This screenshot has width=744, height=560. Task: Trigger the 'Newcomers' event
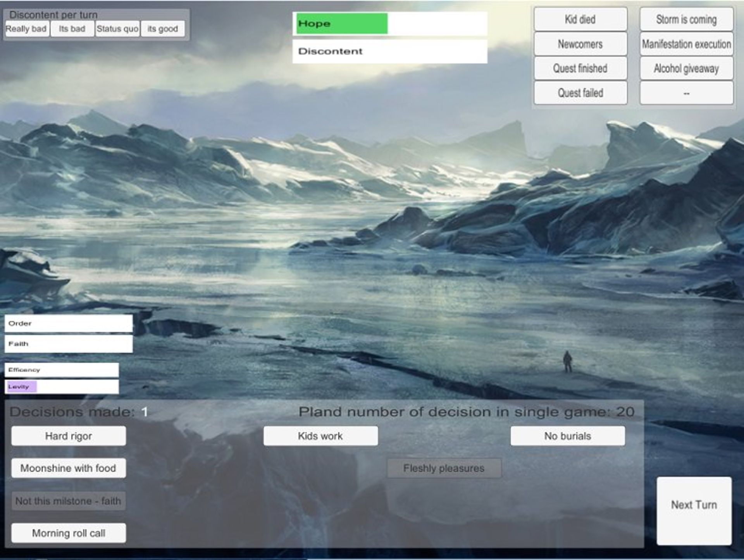point(580,44)
